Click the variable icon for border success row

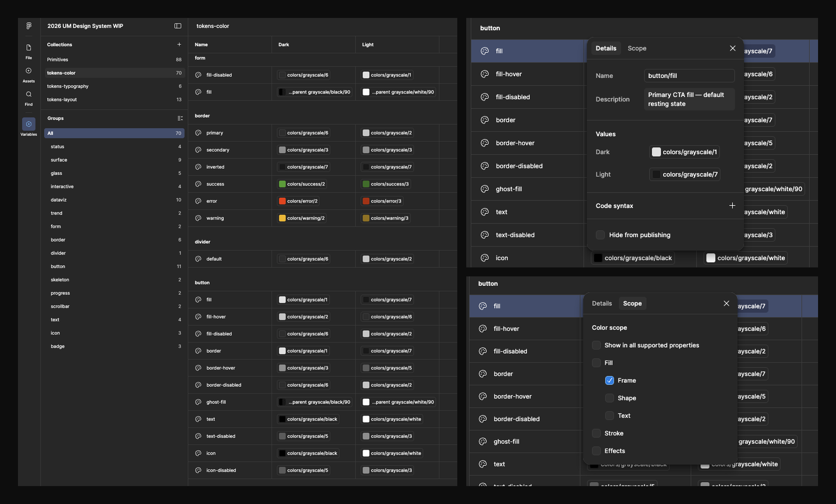click(198, 184)
